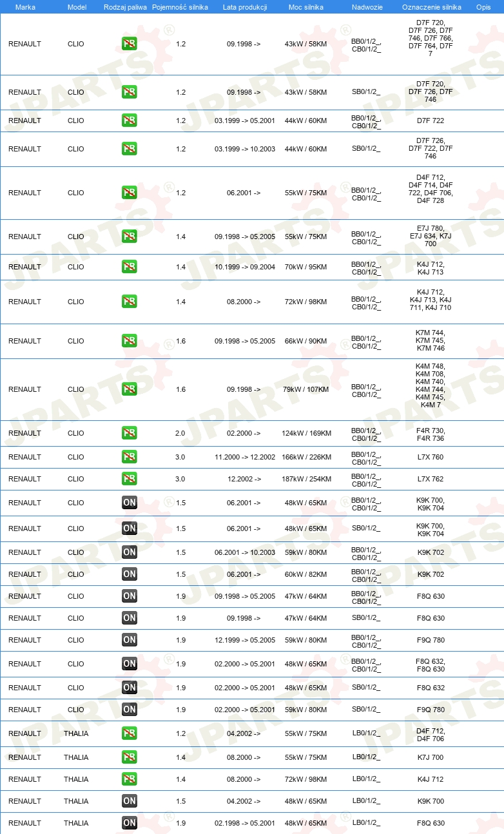Click the Nadwozie column header
The image size is (504, 834).
pyautogui.click(x=367, y=7)
